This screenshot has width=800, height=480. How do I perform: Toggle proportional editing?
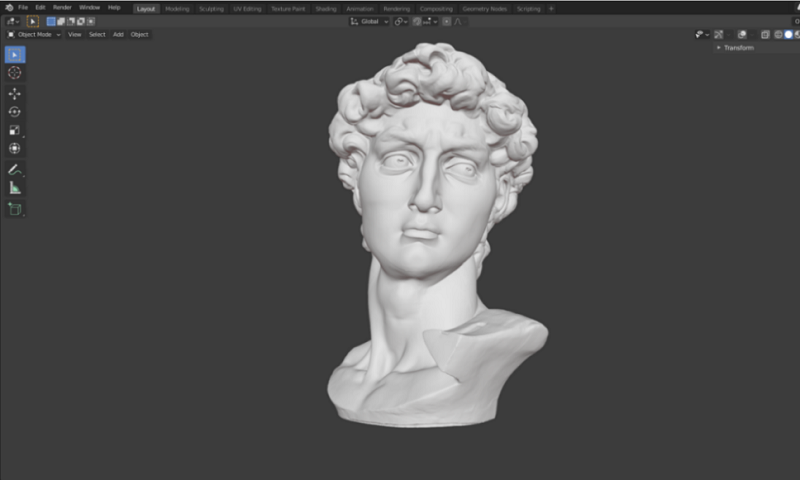447,21
